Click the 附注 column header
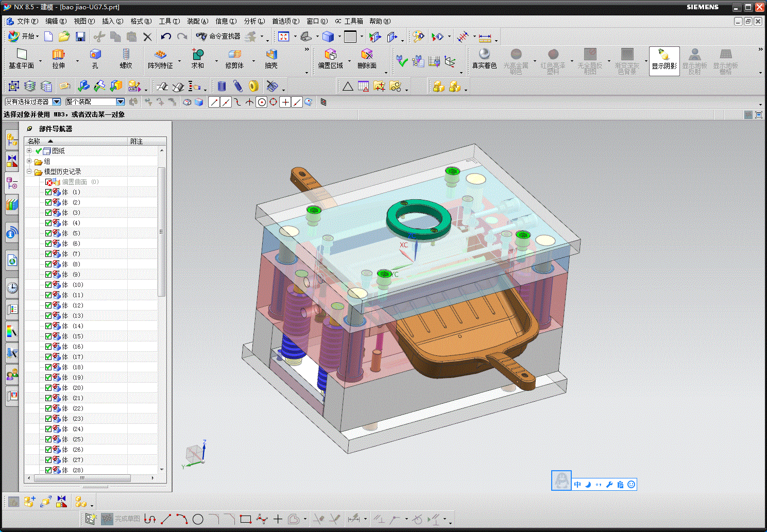The image size is (767, 532). pos(147,141)
